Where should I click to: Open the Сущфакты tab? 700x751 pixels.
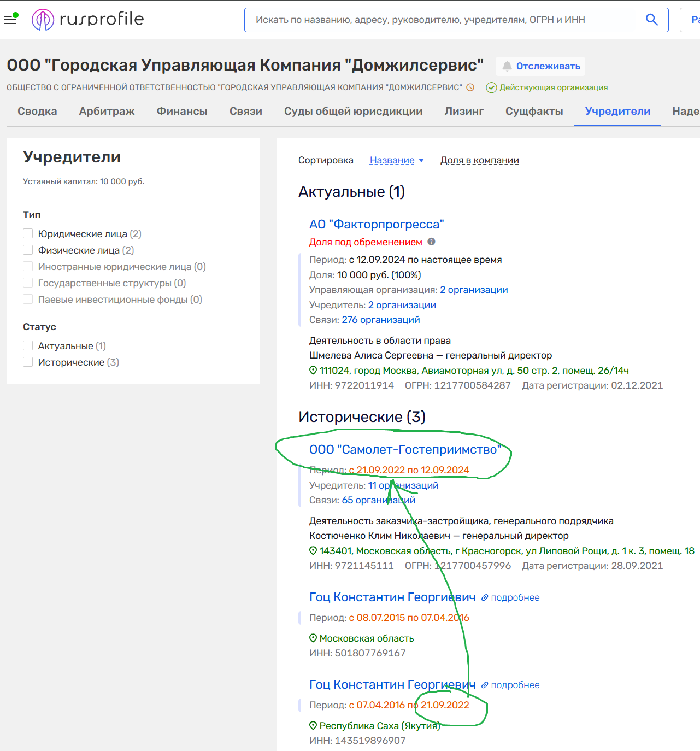pos(534,111)
